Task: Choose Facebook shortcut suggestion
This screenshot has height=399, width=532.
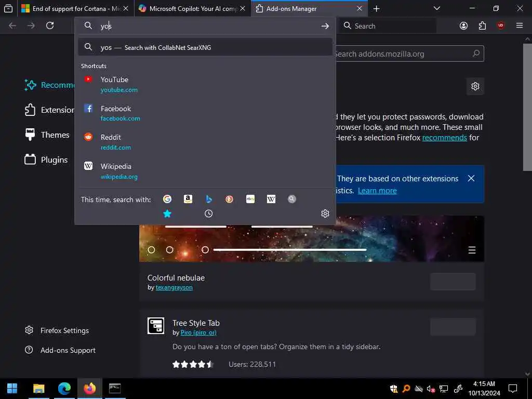Action: (205, 113)
